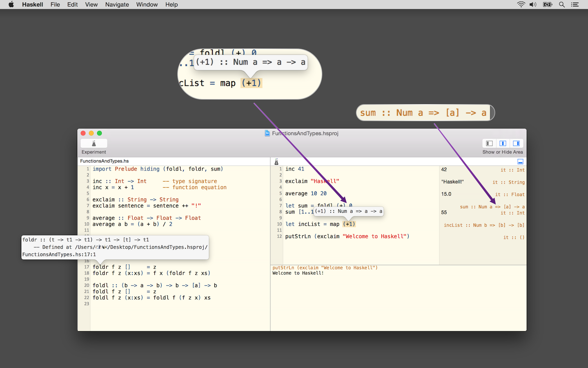Open the Edit menu
This screenshot has width=588, height=368.
tap(72, 4)
